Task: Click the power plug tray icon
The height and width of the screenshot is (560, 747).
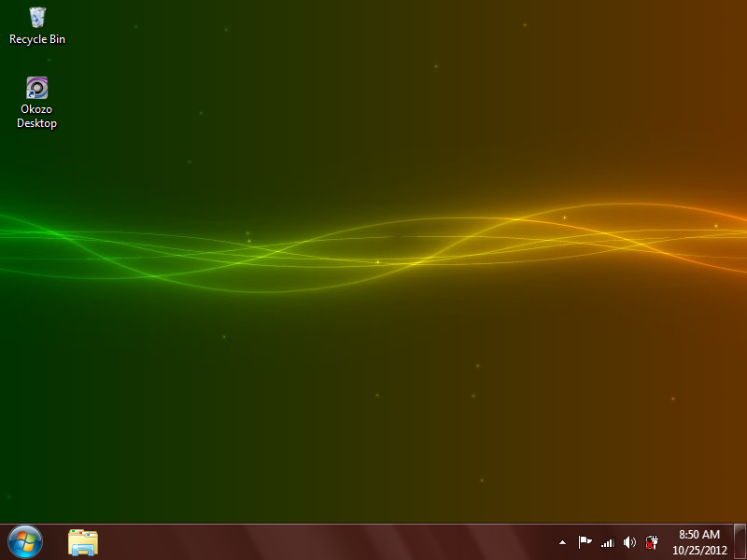Action: click(651, 542)
